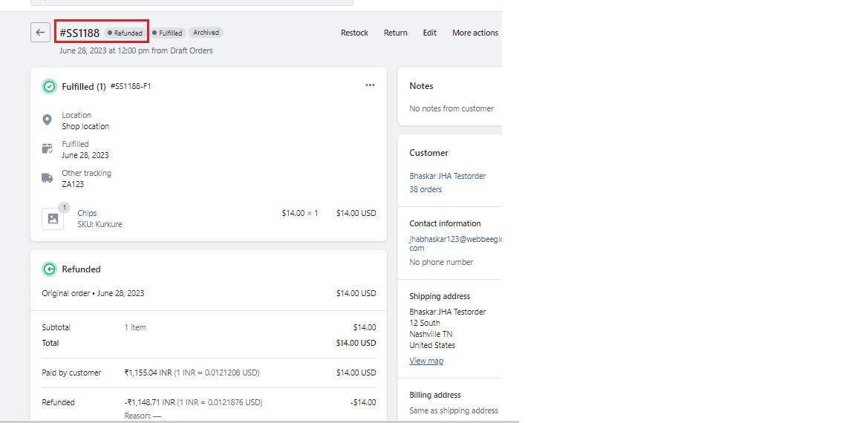Select the 'No phone number' text
This screenshot has width=868, height=423.
tap(441, 262)
